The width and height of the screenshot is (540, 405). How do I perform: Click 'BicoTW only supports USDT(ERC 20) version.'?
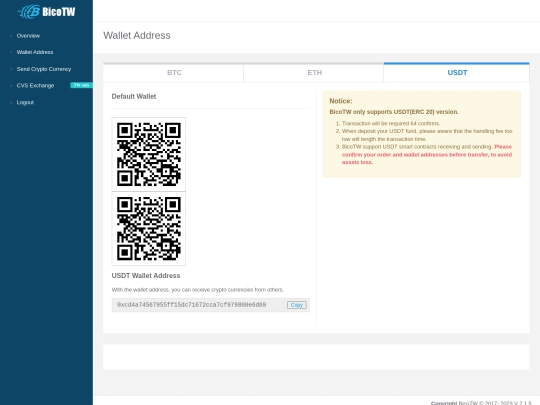click(x=394, y=112)
